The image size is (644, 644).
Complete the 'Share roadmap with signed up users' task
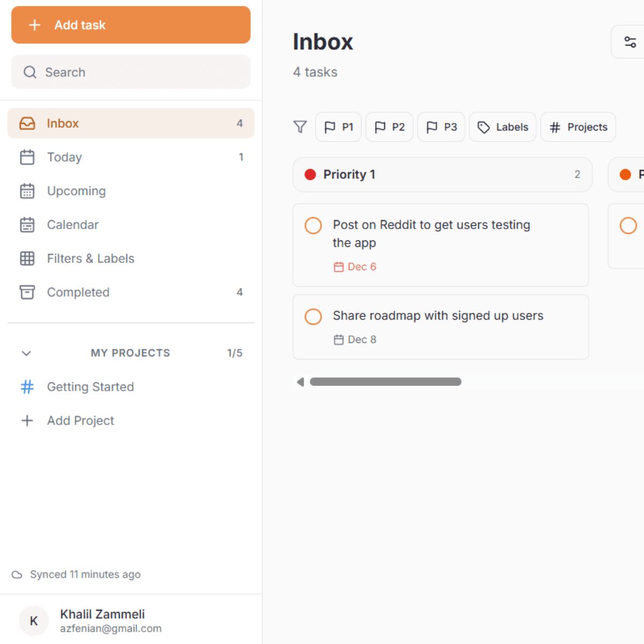tap(313, 317)
